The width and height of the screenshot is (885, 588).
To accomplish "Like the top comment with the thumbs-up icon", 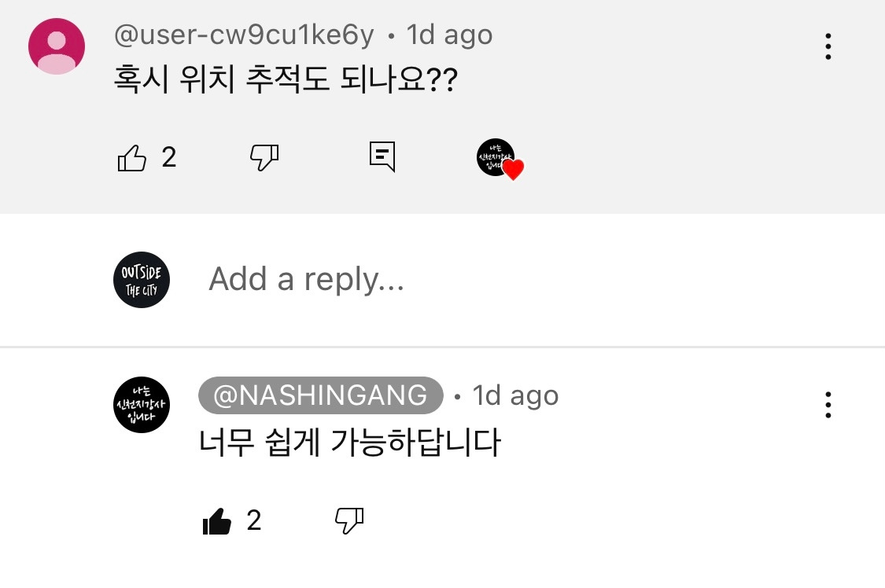I will pyautogui.click(x=132, y=156).
